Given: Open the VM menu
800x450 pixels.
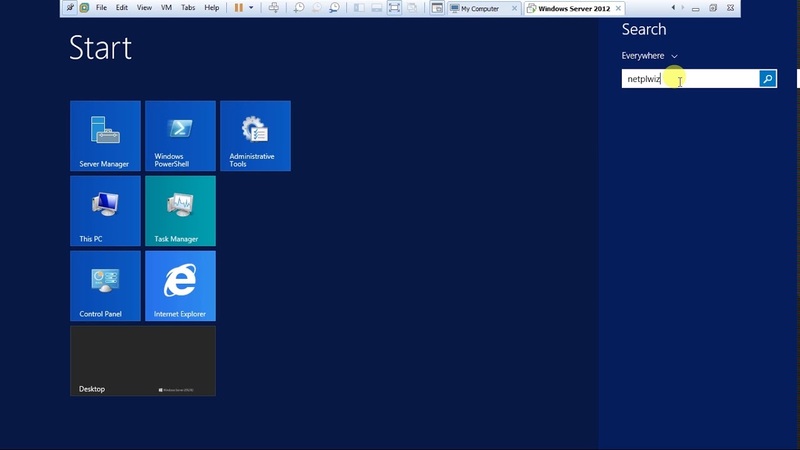Looking at the screenshot, I should coord(166,8).
